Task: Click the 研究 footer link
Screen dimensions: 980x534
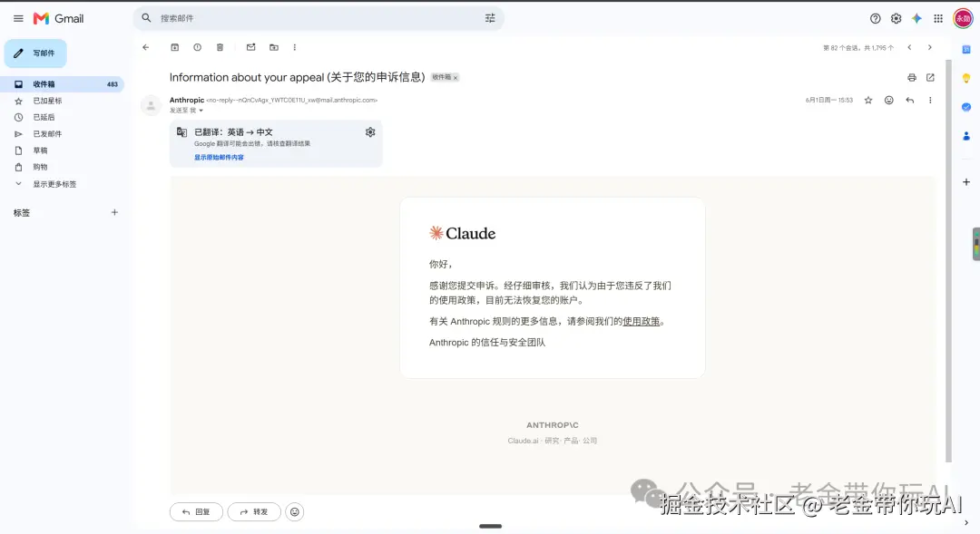Action: click(552, 441)
